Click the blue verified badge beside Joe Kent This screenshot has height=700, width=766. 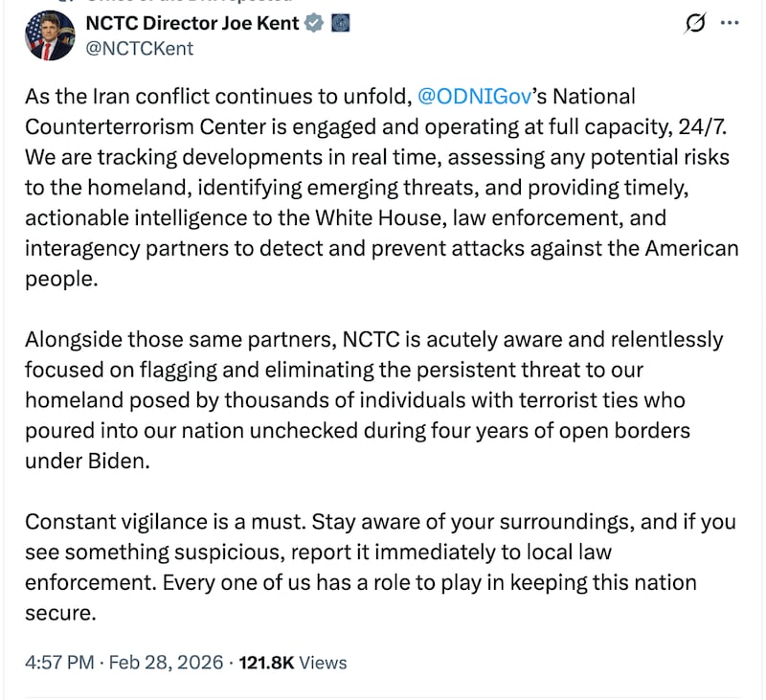click(311, 25)
